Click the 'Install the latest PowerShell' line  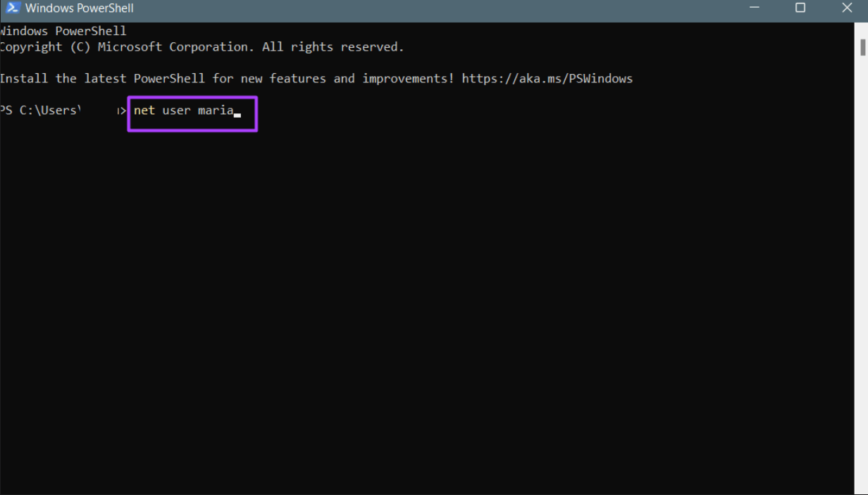point(316,79)
